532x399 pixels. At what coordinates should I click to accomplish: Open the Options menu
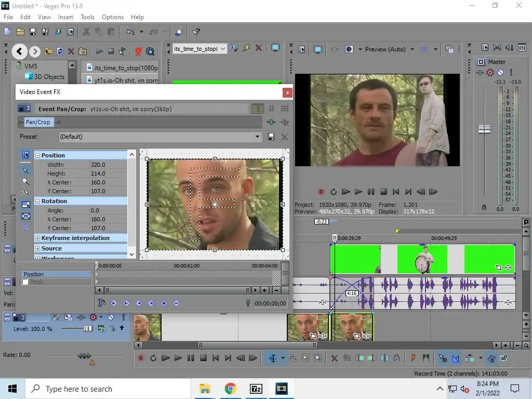click(113, 17)
